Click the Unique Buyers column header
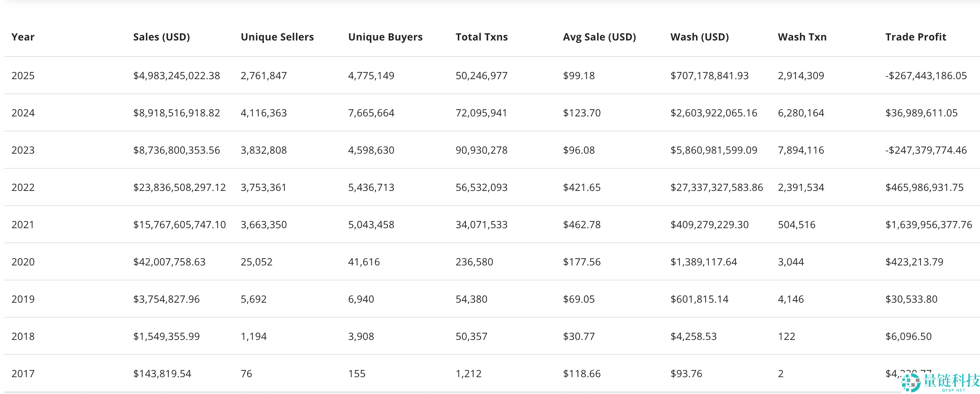980x394 pixels. tap(385, 37)
